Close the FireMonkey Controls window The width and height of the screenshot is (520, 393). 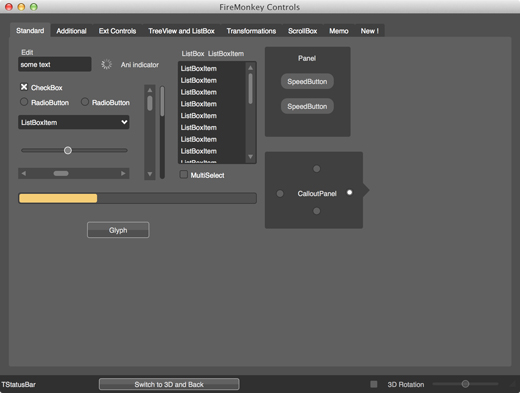click(9, 7)
